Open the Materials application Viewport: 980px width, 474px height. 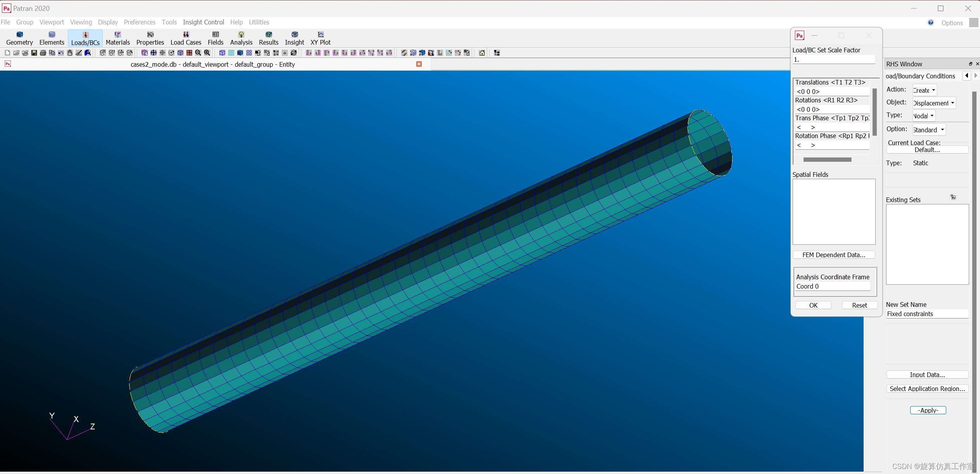[x=118, y=38]
